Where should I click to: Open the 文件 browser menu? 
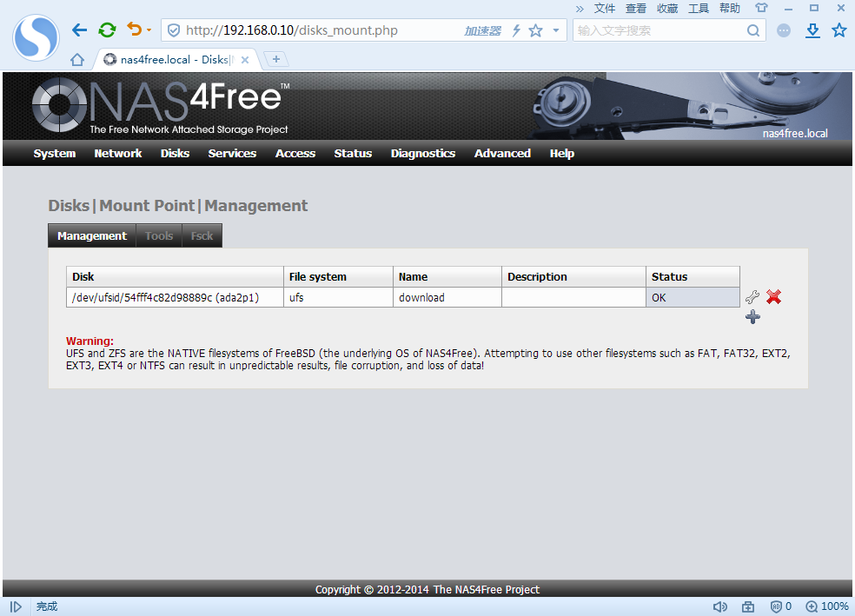coord(604,8)
